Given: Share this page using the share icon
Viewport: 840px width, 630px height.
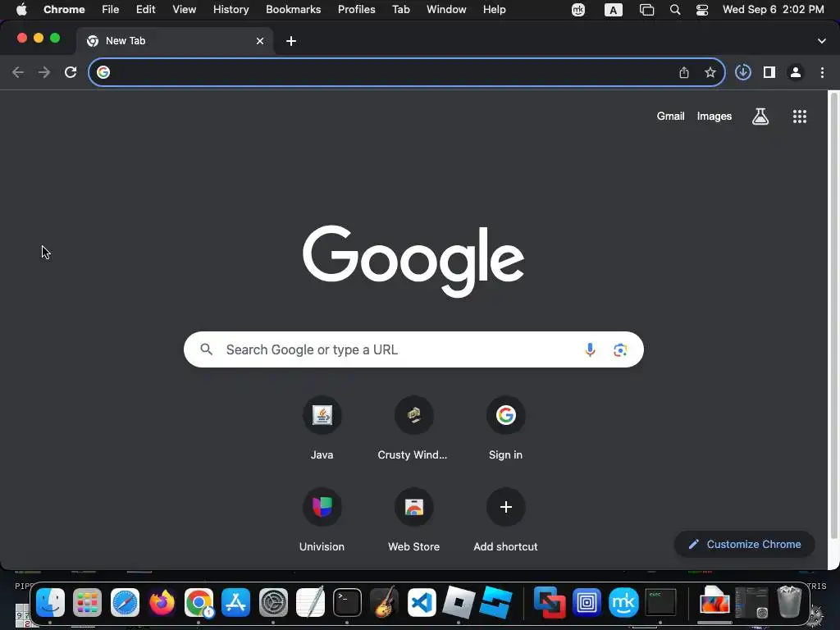Looking at the screenshot, I should (x=684, y=72).
